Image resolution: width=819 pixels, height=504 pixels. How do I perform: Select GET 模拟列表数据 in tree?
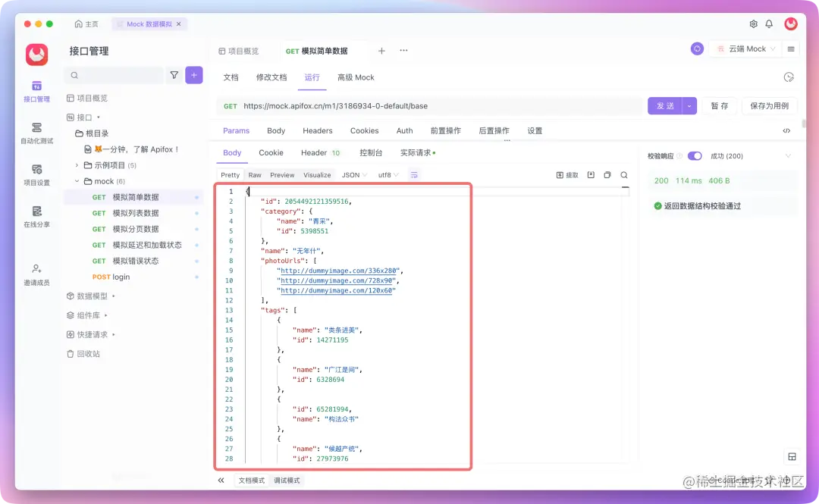132,213
